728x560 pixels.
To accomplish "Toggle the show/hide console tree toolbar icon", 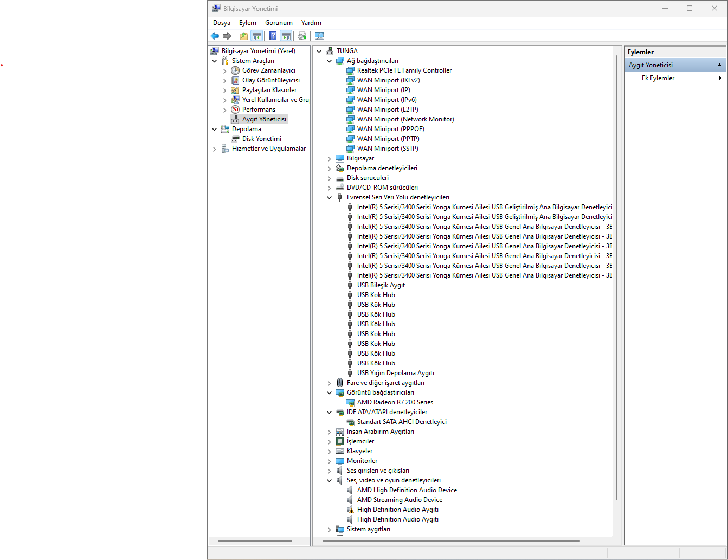I will (257, 36).
